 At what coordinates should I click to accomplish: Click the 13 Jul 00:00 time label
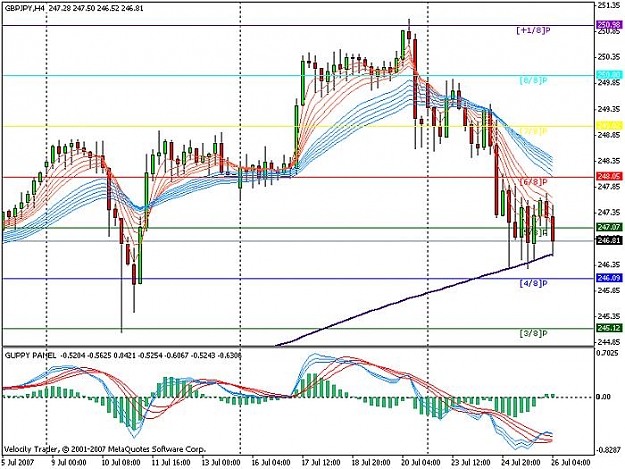tap(220, 463)
